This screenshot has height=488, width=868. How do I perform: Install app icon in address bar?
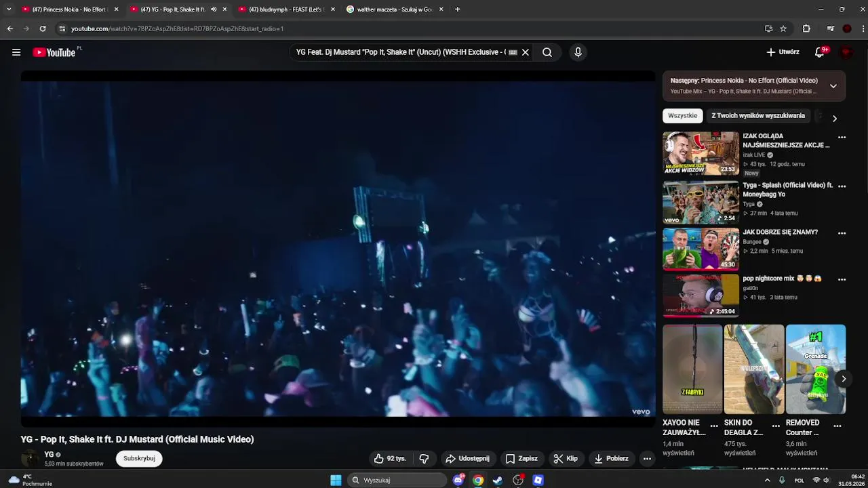768,28
